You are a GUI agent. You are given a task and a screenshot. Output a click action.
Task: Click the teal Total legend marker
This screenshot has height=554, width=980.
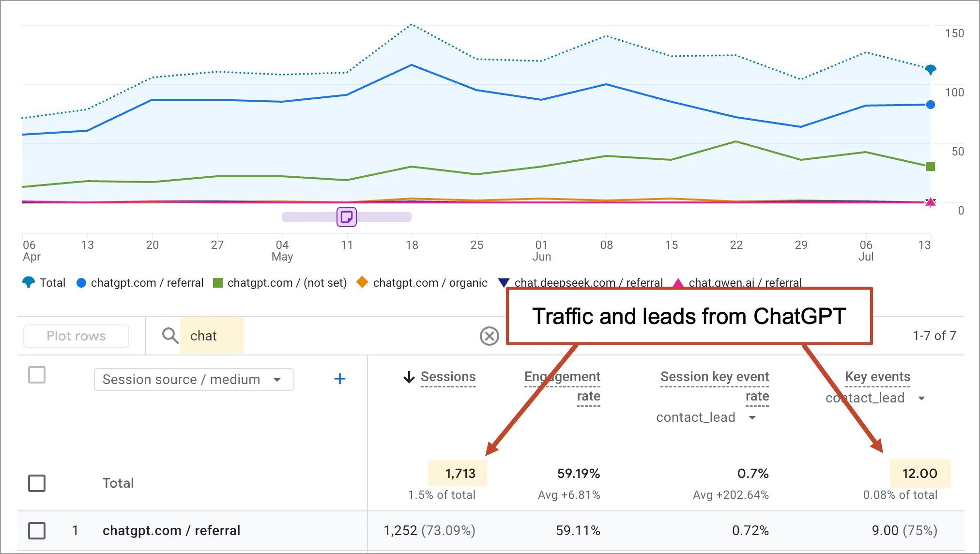[x=28, y=282]
